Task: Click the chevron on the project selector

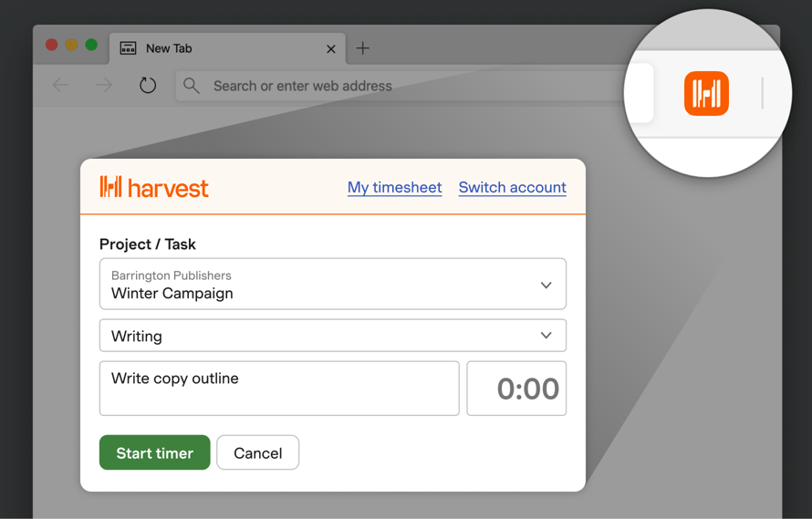Action: (546, 285)
